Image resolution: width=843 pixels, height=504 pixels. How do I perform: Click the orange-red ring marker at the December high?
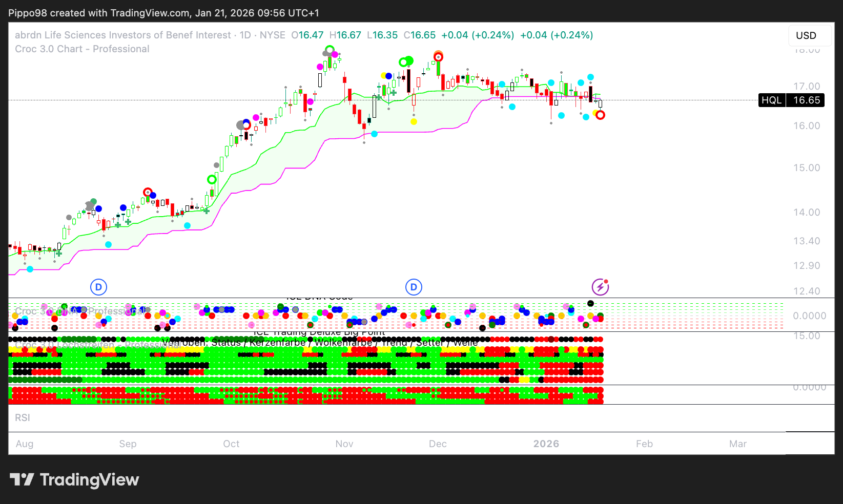[x=438, y=56]
